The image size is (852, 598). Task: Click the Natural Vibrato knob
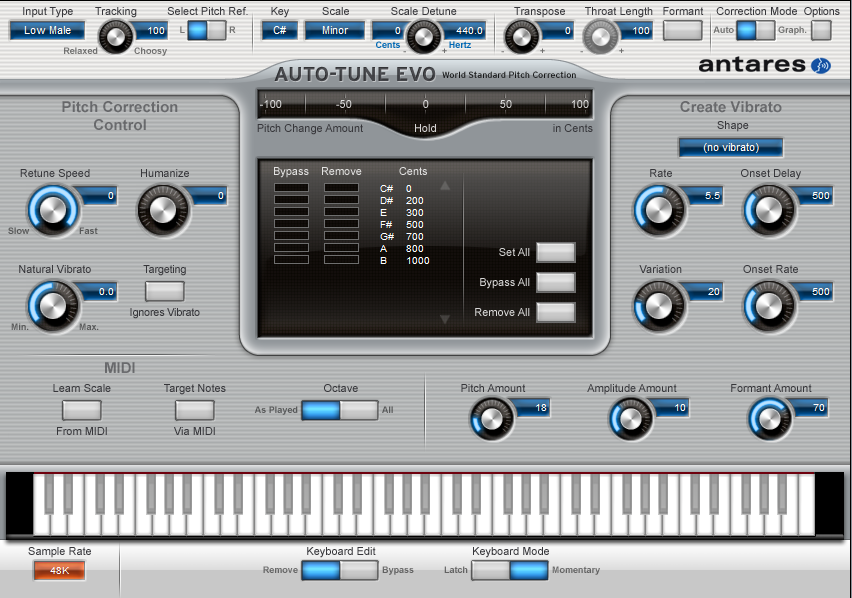point(53,306)
